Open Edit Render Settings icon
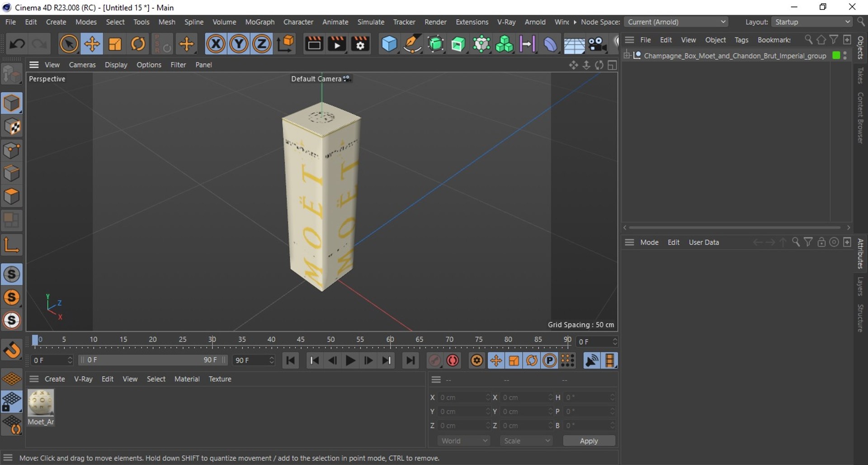This screenshot has width=868, height=465. coord(360,44)
